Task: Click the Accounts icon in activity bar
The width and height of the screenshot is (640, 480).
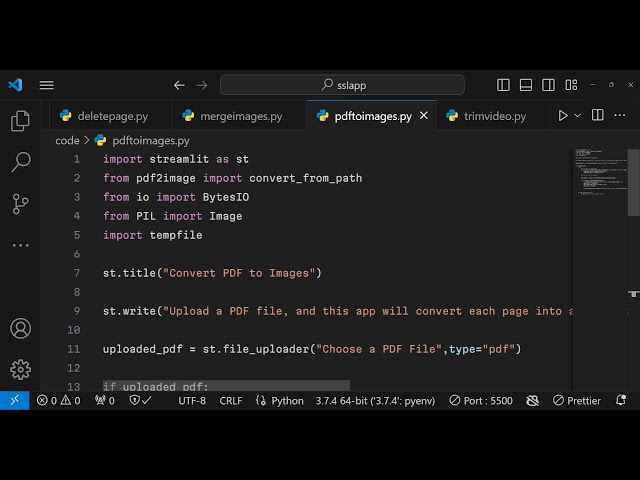Action: 20,328
